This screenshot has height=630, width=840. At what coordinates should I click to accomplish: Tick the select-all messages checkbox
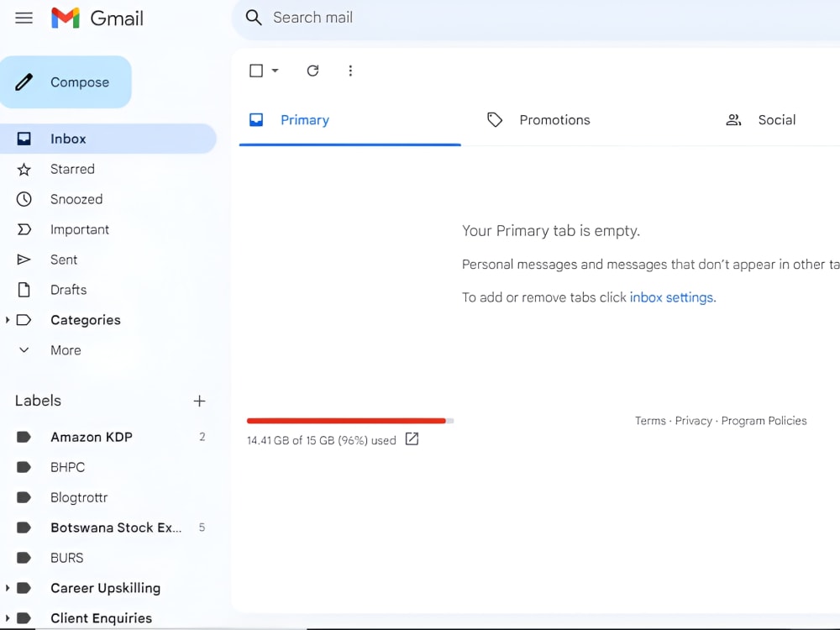tap(255, 71)
